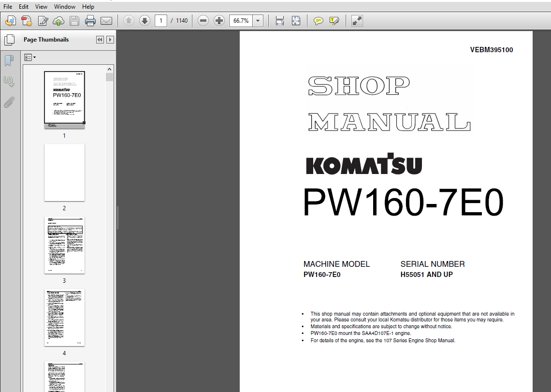
Task: Zoom out with the minus button
Action: pyautogui.click(x=203, y=21)
